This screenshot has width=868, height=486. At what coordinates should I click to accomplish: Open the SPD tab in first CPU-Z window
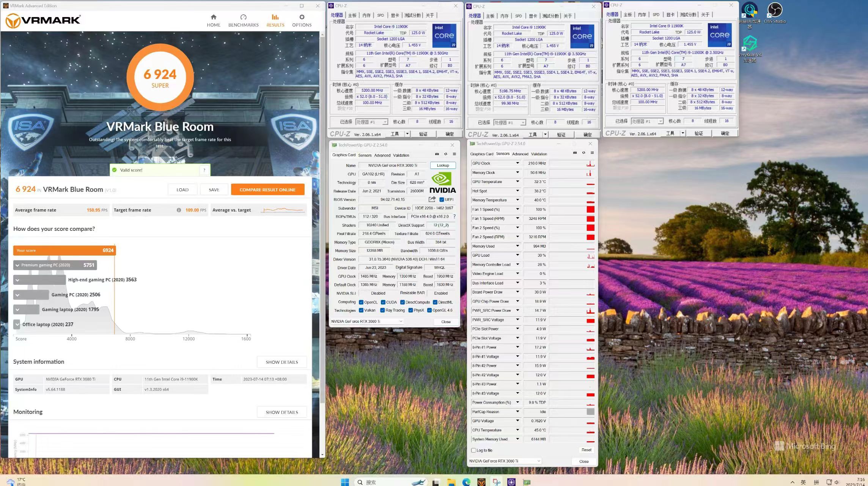click(381, 15)
